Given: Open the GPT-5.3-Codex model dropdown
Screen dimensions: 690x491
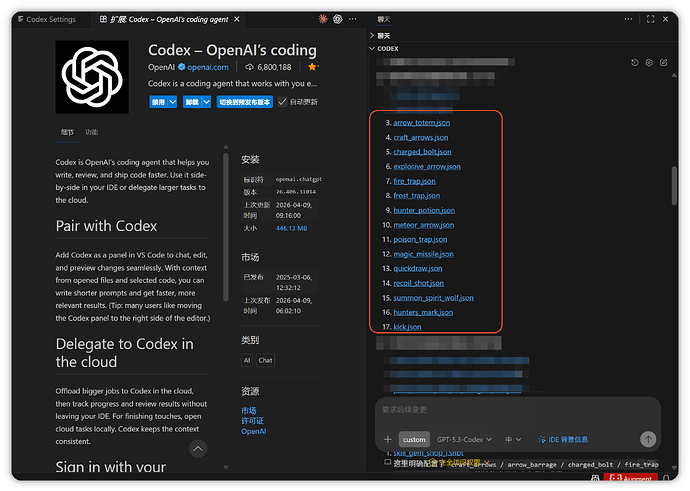Looking at the screenshot, I should 464,439.
